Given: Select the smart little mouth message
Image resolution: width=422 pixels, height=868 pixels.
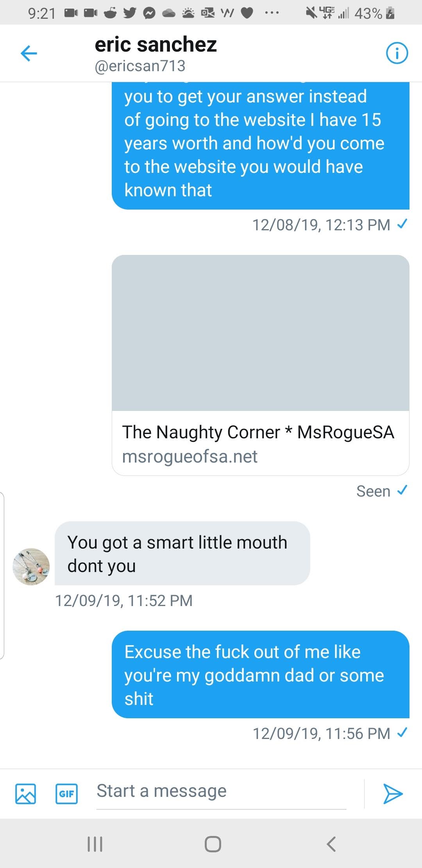Looking at the screenshot, I should [182, 553].
